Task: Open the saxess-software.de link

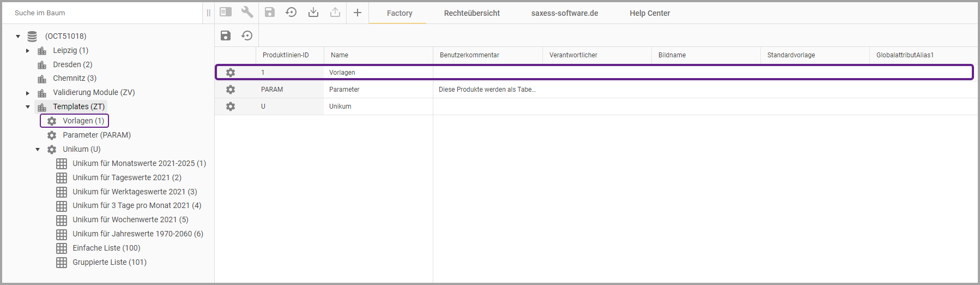Action: click(x=565, y=13)
